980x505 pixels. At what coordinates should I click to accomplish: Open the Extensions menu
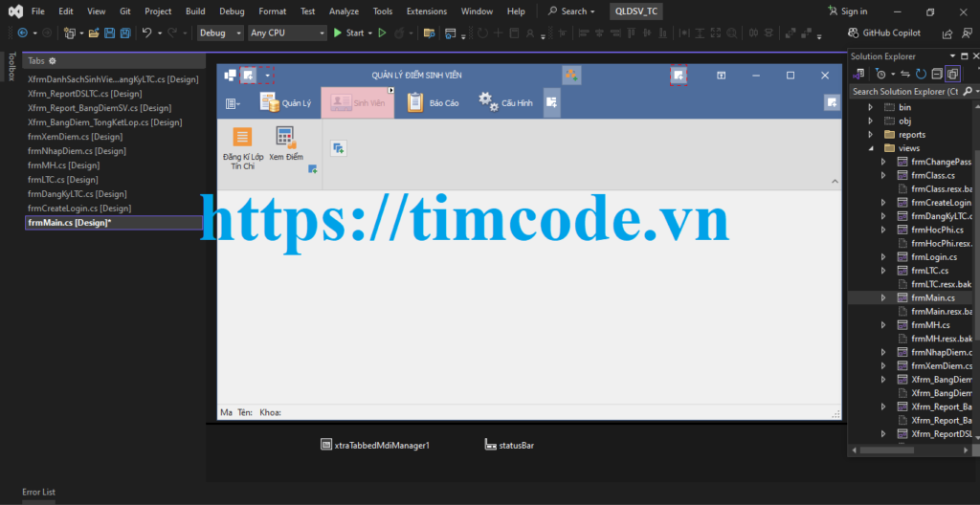coord(427,11)
